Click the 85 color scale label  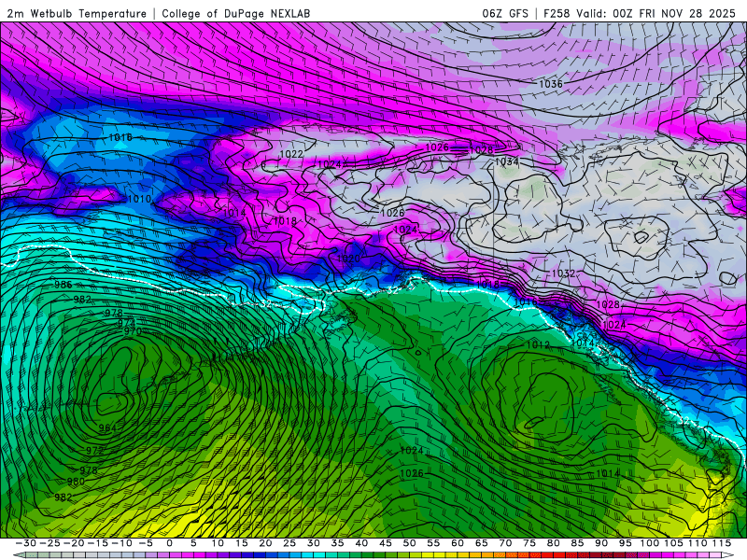coord(577,543)
